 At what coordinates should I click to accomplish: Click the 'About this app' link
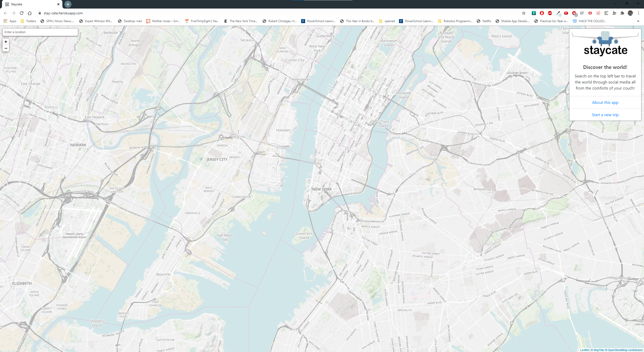605,102
